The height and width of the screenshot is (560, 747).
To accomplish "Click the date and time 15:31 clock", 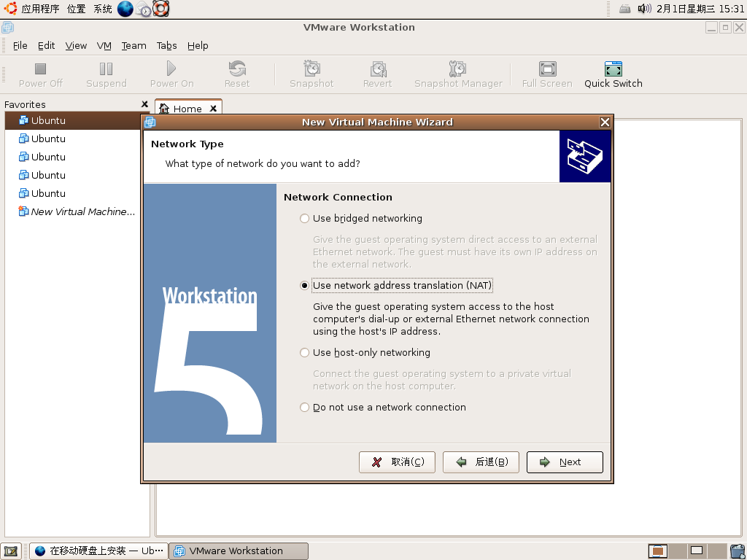I will click(x=700, y=9).
